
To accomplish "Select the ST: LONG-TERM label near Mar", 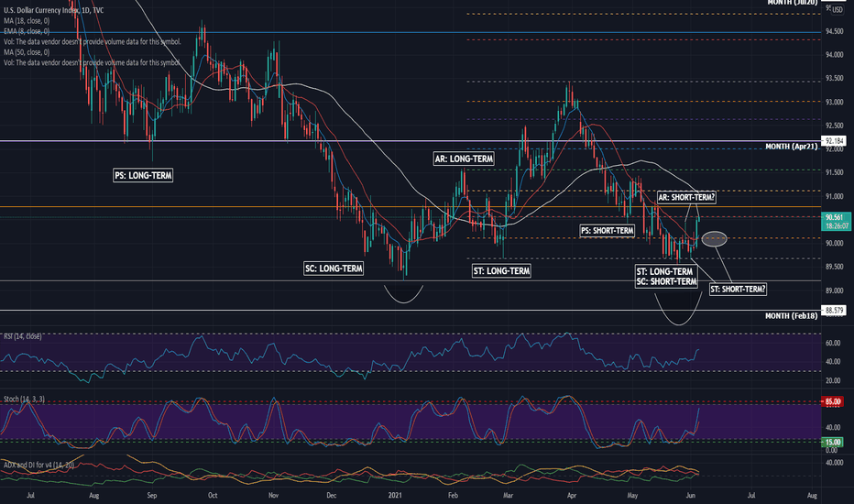I will click(501, 271).
